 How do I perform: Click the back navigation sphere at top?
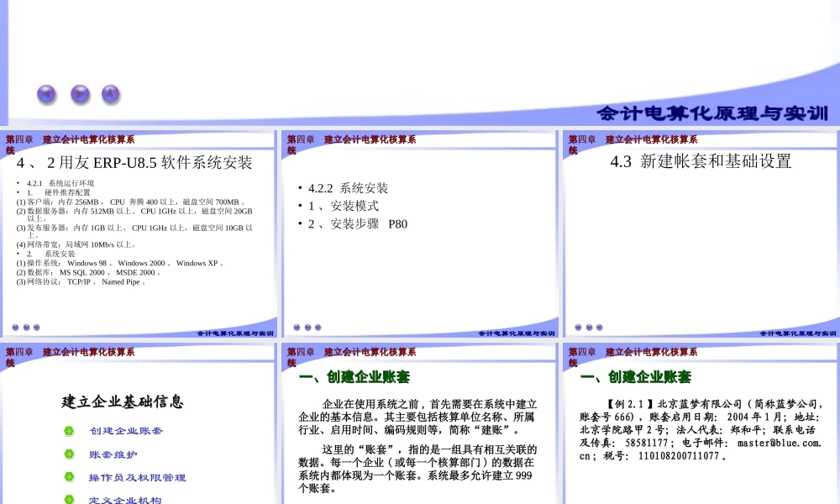(45, 93)
